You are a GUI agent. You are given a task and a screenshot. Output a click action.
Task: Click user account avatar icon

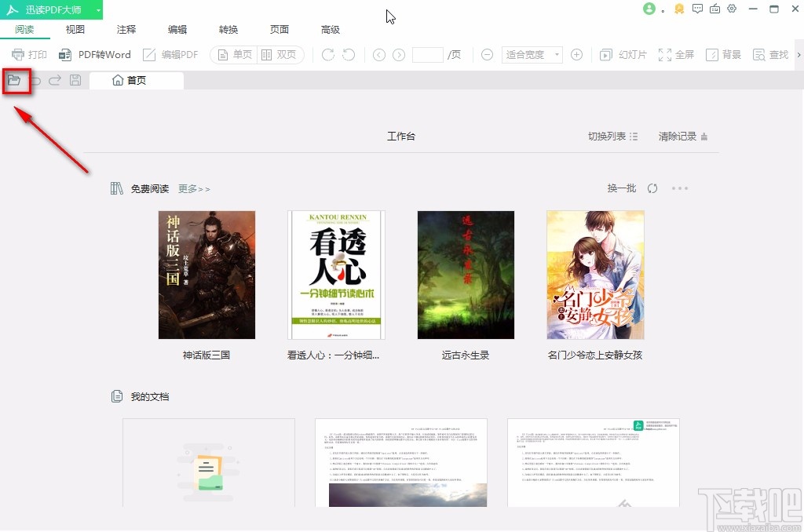point(649,9)
